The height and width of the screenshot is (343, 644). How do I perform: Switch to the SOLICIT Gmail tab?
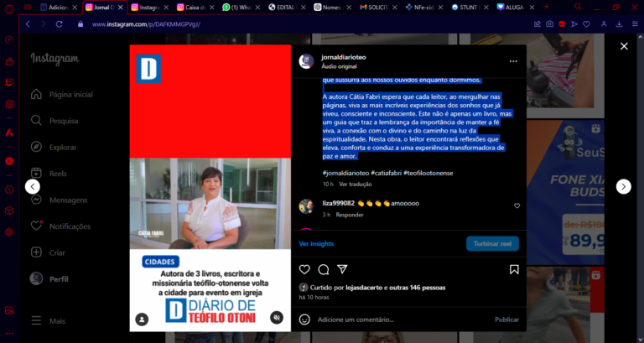pyautogui.click(x=378, y=8)
